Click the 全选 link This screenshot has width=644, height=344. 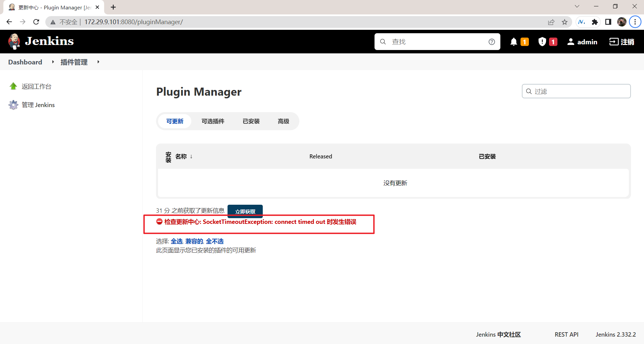177,241
